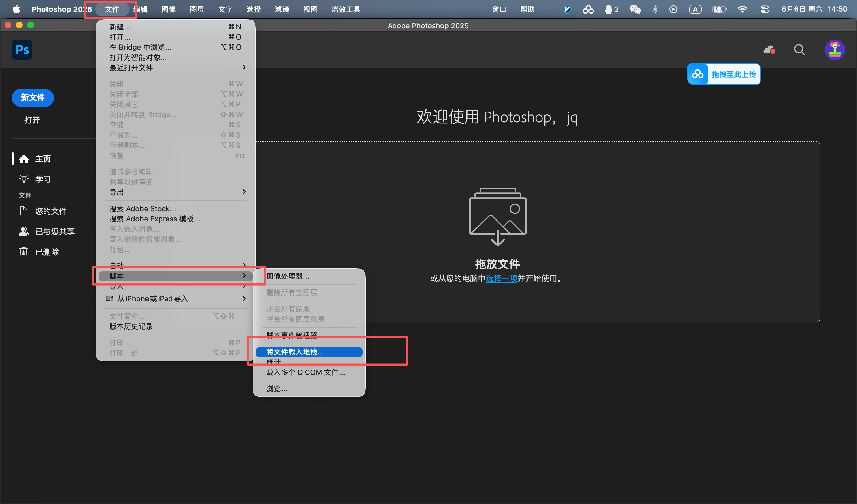
Task: Open the 文件 menu in menu bar
Action: (112, 9)
